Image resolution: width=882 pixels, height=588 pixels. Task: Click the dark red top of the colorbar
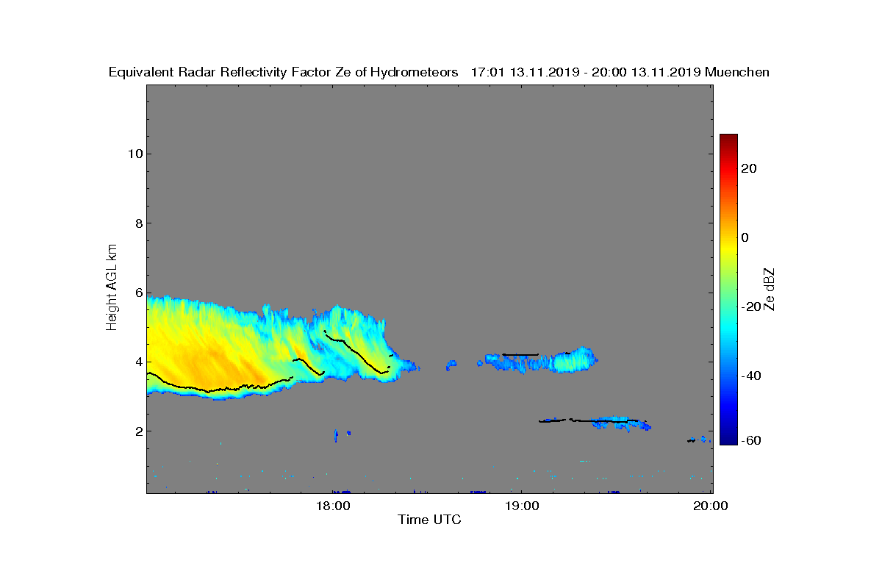(x=728, y=140)
